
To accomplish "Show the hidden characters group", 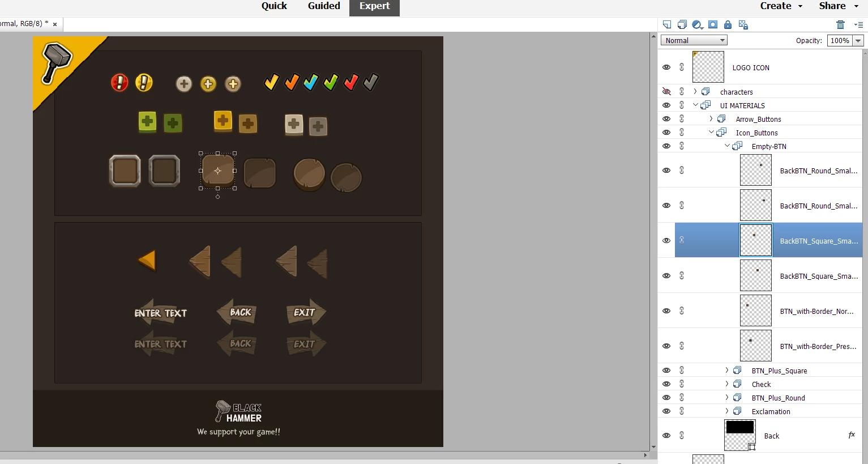I will [x=666, y=91].
